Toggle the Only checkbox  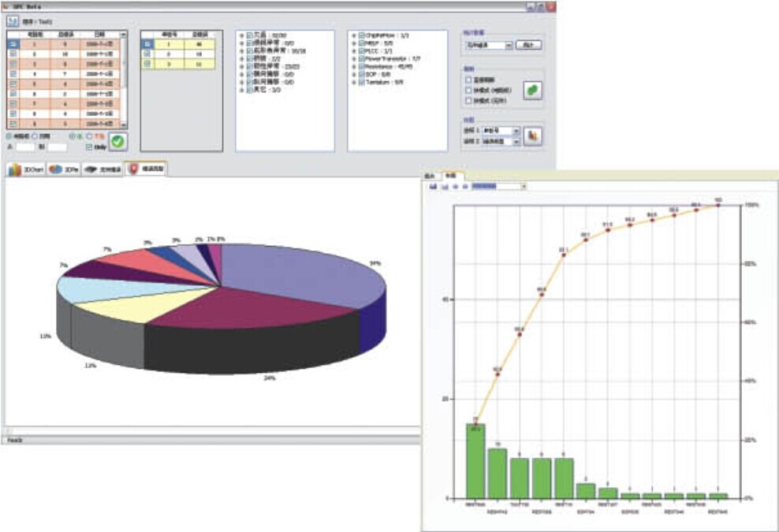[89, 147]
